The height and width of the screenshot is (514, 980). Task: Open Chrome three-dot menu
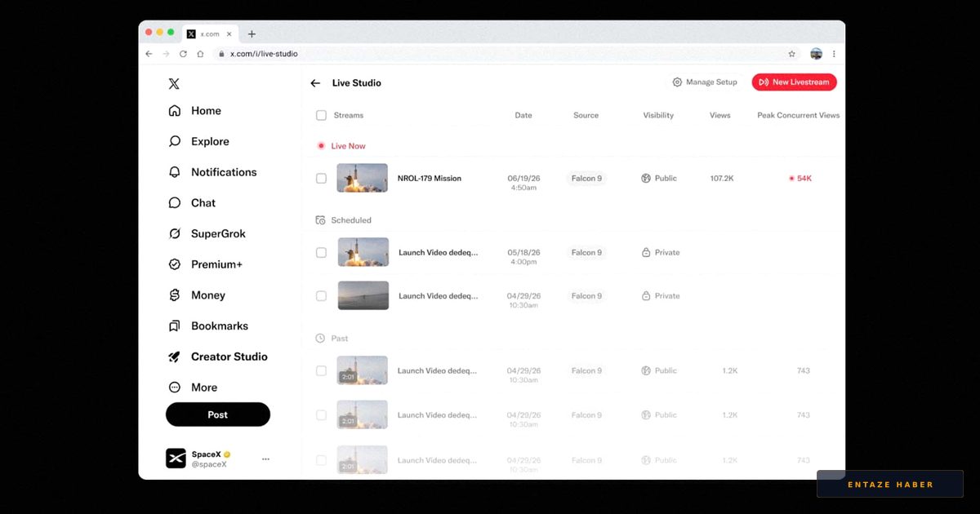point(834,54)
